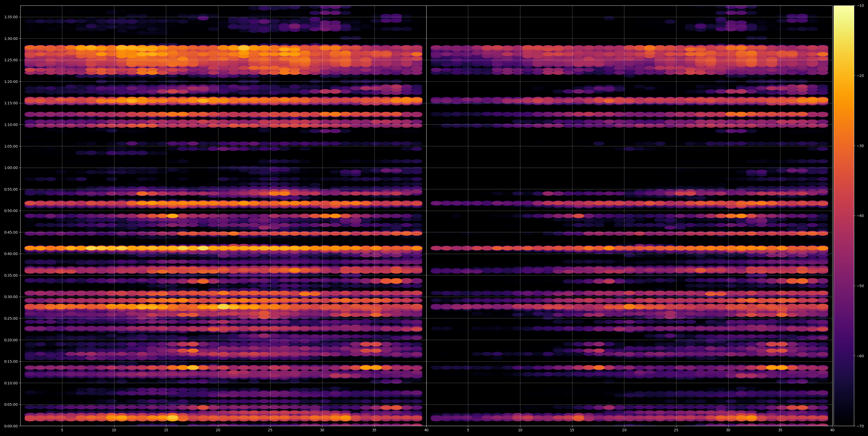The width and height of the screenshot is (868, 436).
Task: Click x-axis label 5 of the left heatmap
Action: tap(62, 430)
